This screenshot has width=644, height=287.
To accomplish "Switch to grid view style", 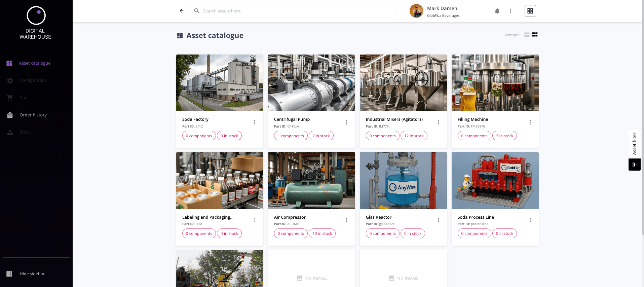I will point(535,35).
